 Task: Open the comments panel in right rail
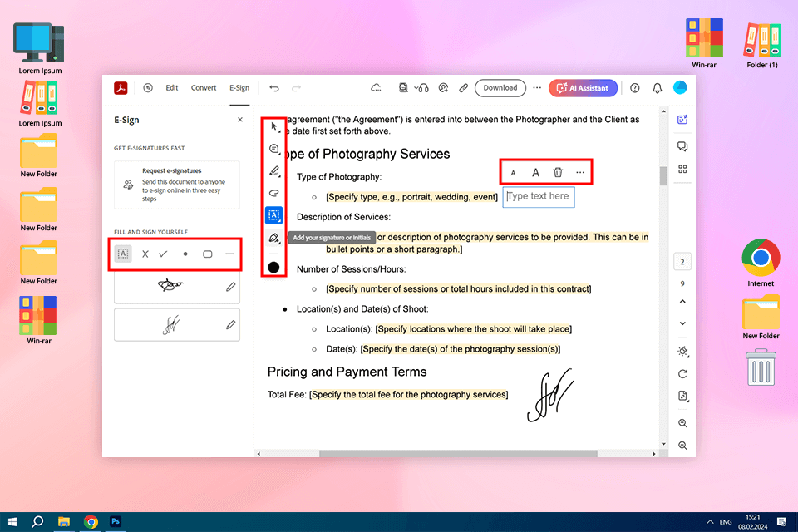point(682,146)
